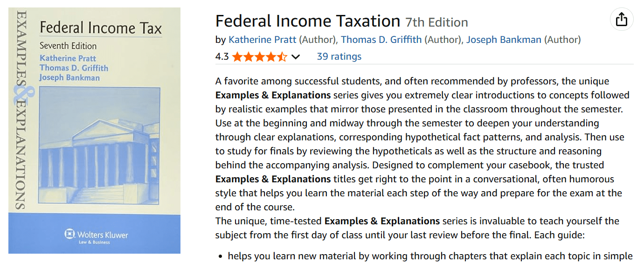Expand the rating breakdown chevron

tap(296, 57)
